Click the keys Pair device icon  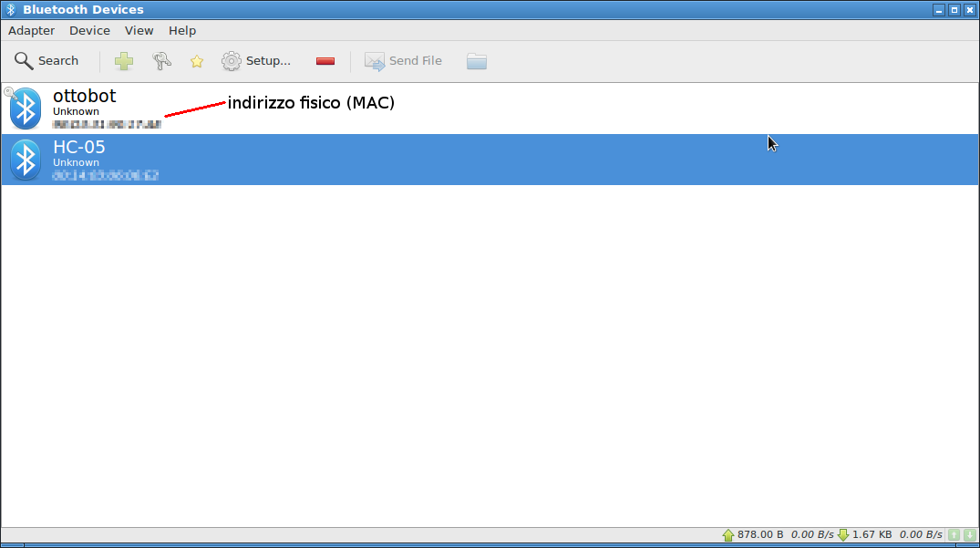tap(161, 60)
